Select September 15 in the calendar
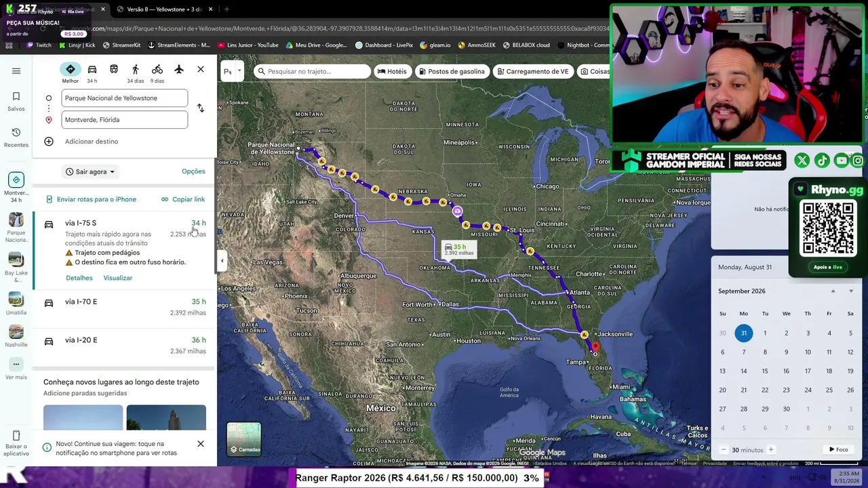The height and width of the screenshot is (488, 868). coord(765,371)
